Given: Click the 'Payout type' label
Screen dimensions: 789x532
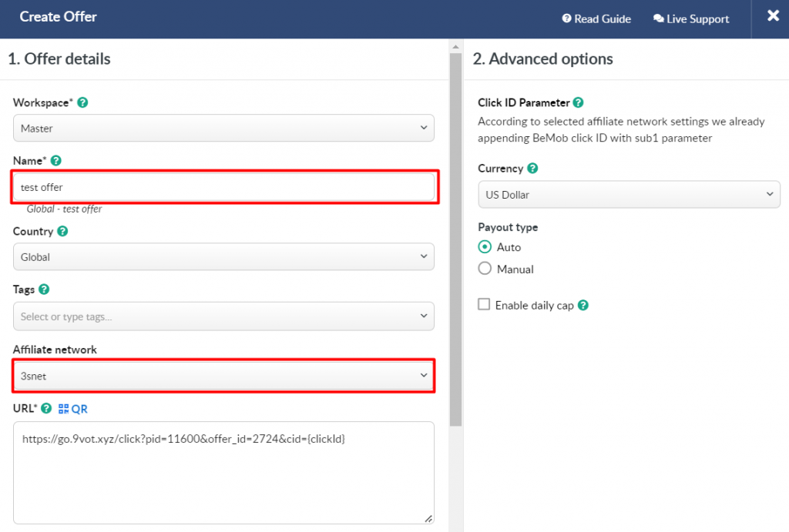Looking at the screenshot, I should point(508,227).
